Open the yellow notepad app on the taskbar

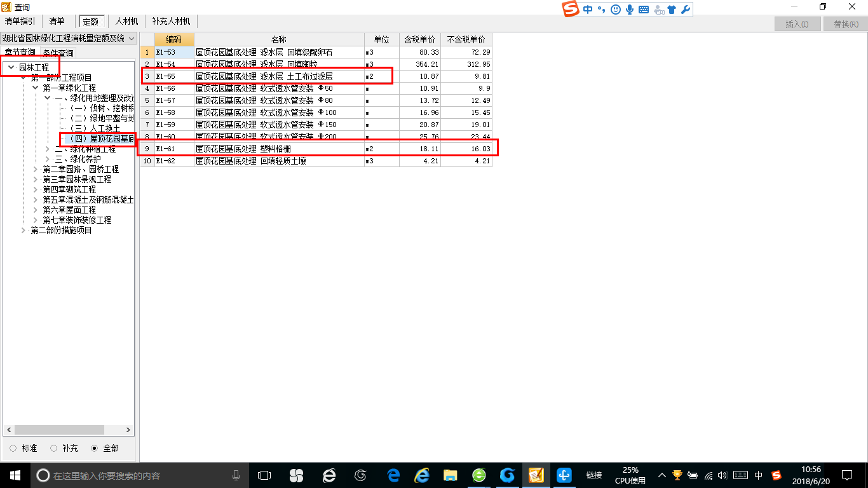[x=536, y=475]
